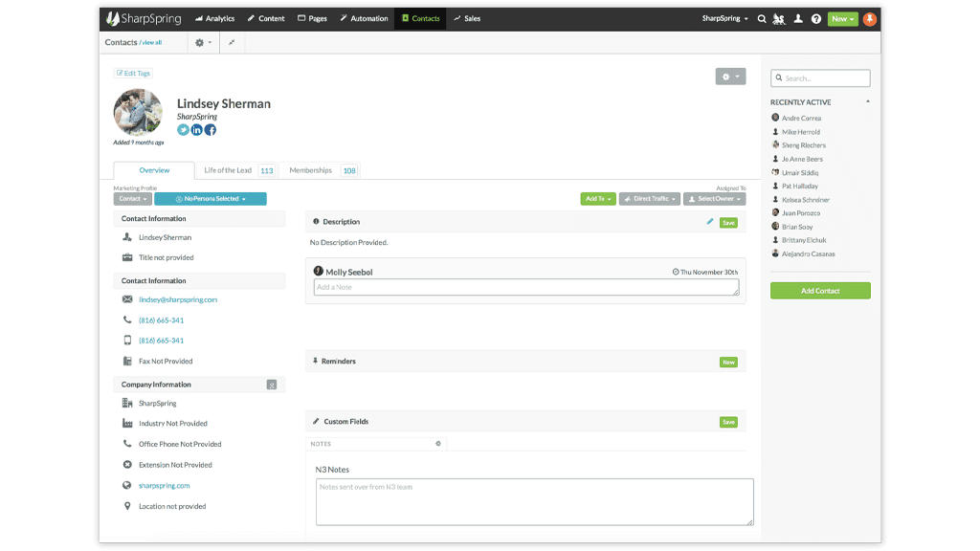The image size is (980, 551).
Task: Click the first (816) 665-341 phone link
Action: click(x=161, y=320)
